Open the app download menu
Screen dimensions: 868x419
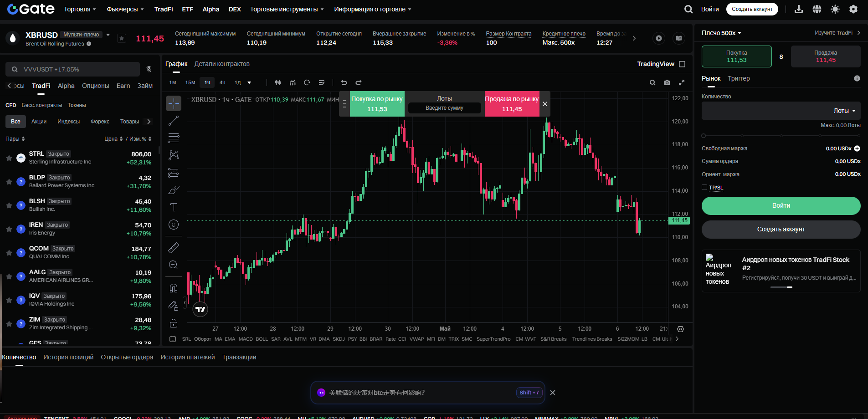point(799,9)
